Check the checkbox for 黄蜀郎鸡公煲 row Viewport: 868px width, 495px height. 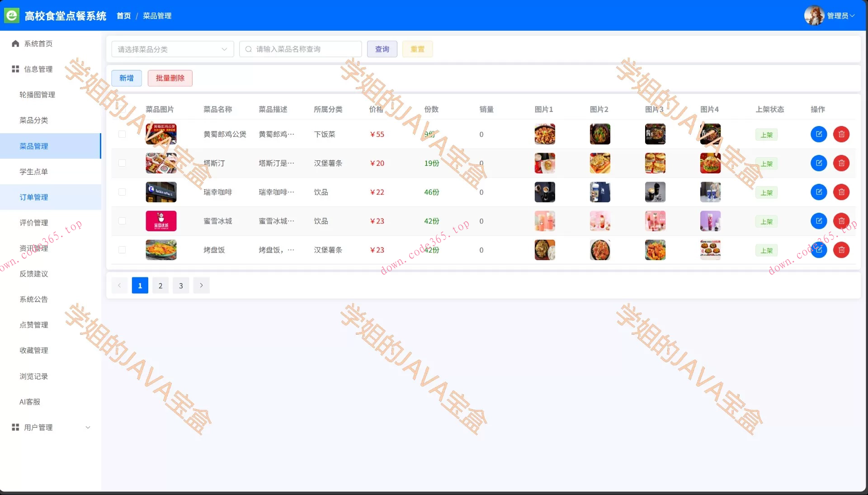(x=122, y=134)
